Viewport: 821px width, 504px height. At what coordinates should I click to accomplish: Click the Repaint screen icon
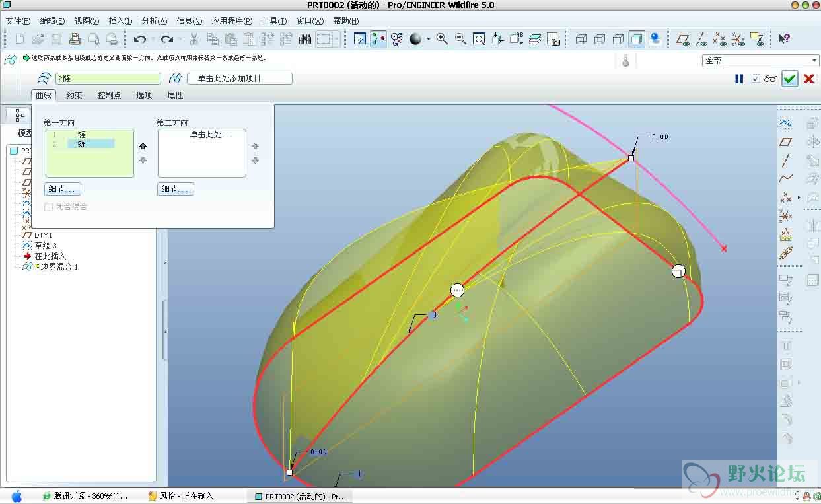point(360,39)
